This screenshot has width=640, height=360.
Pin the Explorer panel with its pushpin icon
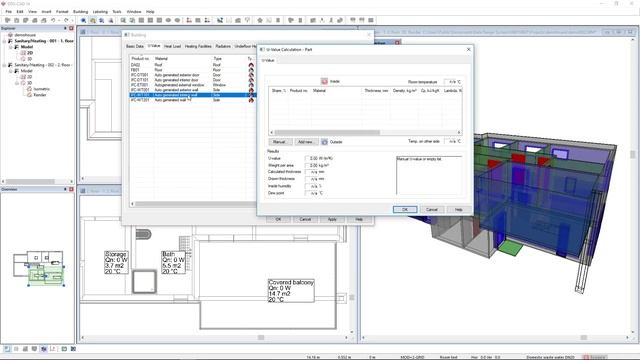coord(65,28)
